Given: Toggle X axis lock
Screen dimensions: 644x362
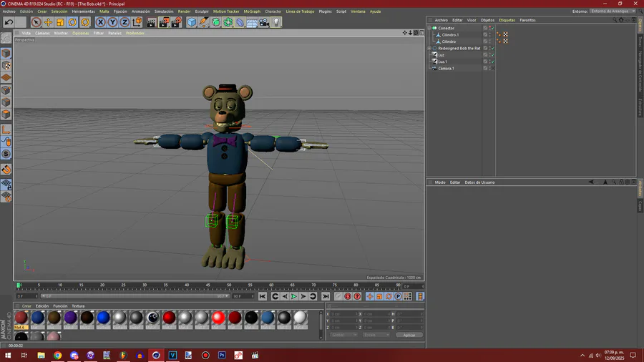Looking at the screenshot, I should point(100,22).
